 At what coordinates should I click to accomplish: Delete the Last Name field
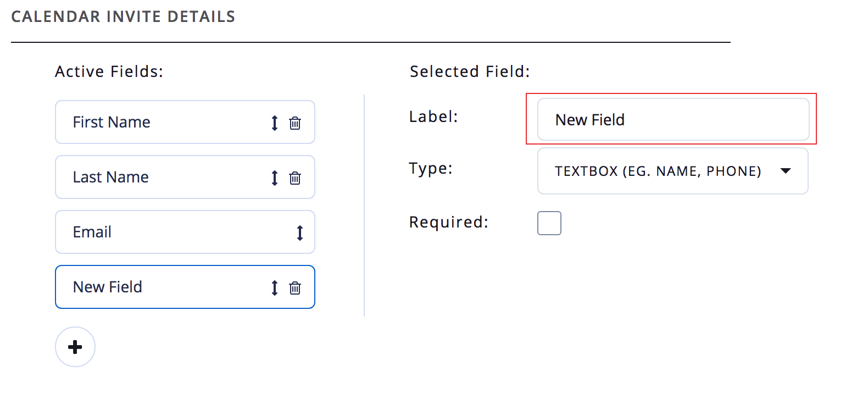tap(295, 178)
